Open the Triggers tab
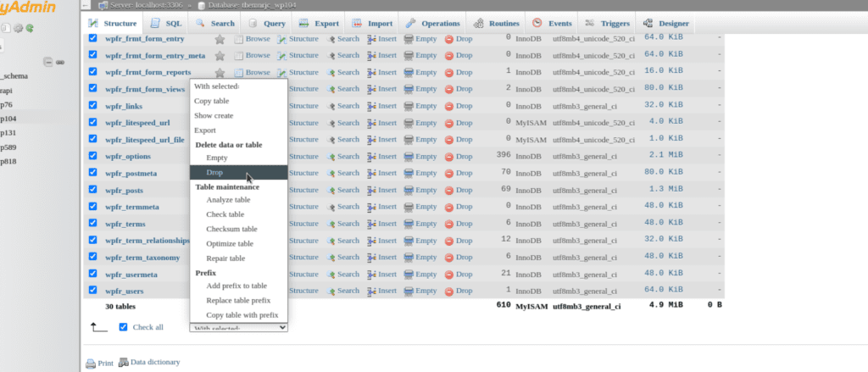The height and width of the screenshot is (372, 868). click(x=608, y=24)
